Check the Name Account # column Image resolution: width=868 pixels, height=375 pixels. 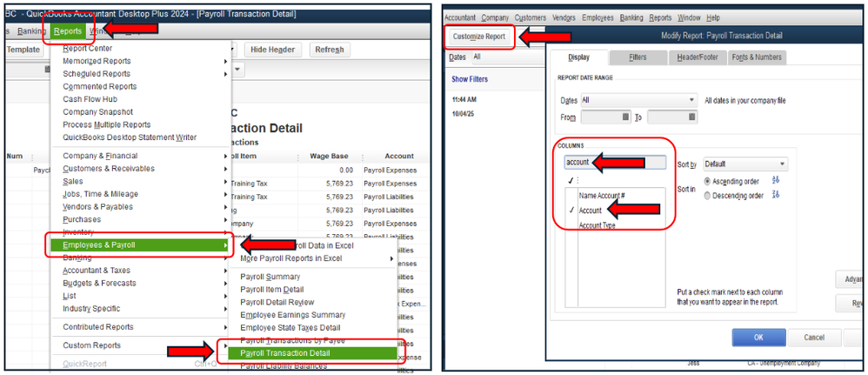(571, 196)
